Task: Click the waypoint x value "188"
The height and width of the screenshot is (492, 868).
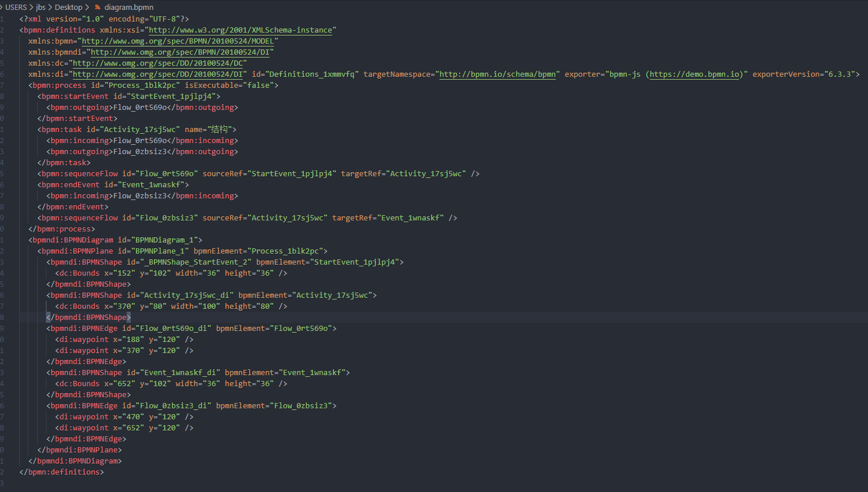Action: [133, 340]
